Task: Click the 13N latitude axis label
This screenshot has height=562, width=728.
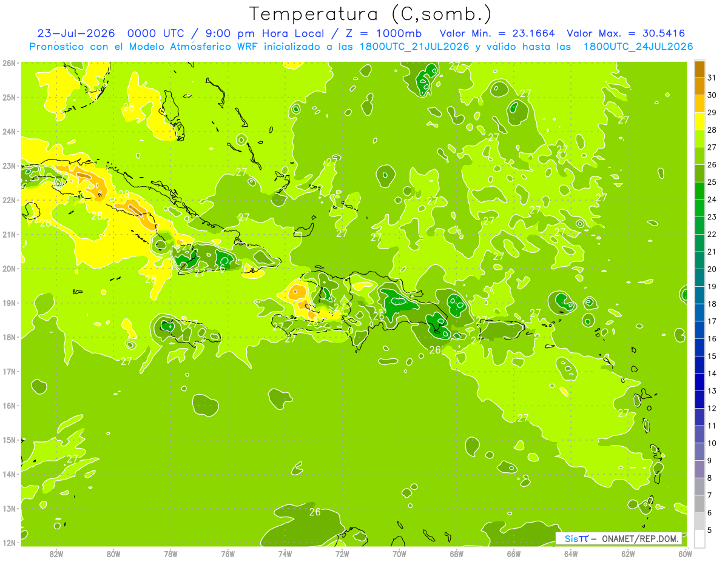Action: (x=8, y=508)
